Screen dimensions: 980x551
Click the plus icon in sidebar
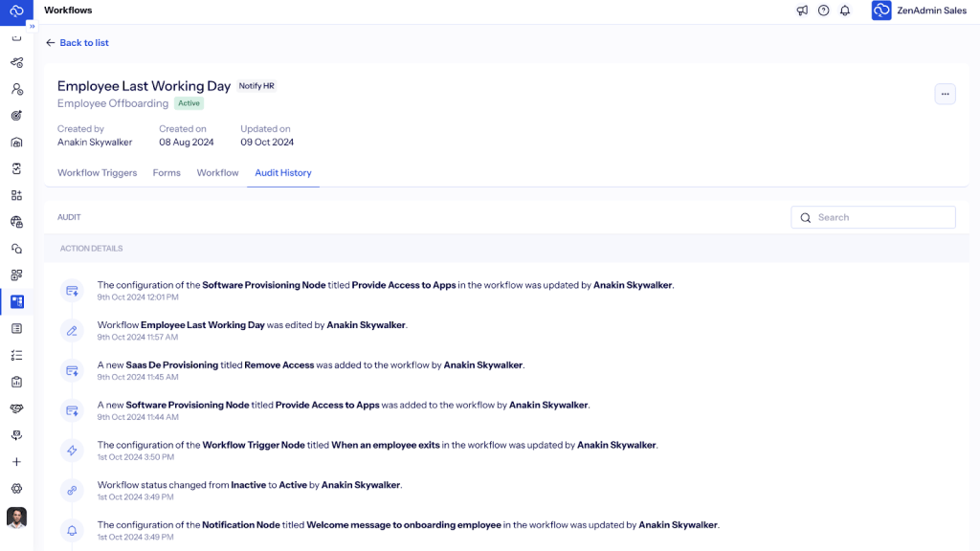point(16,462)
